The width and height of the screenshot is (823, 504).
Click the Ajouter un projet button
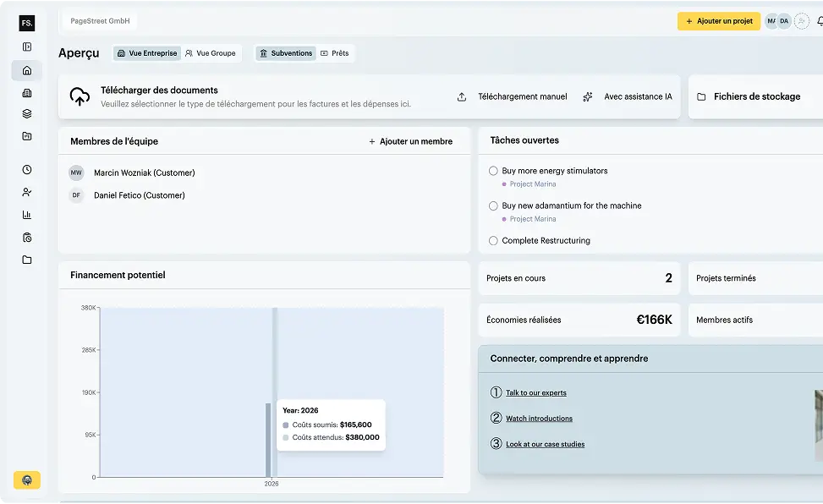(x=719, y=21)
